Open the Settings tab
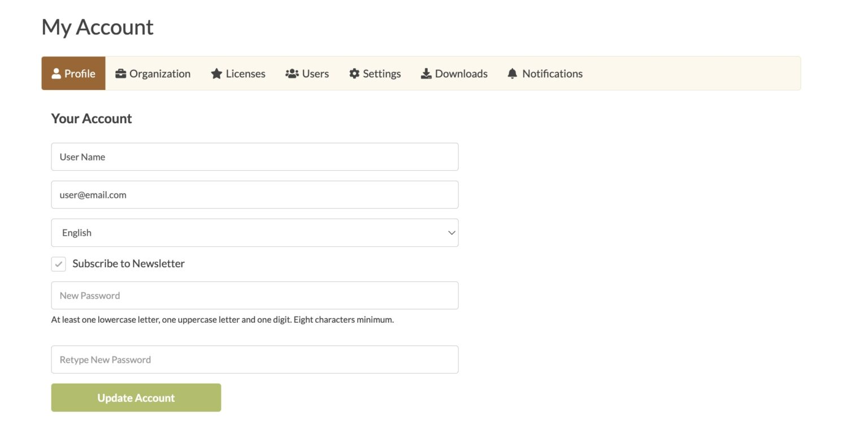Image resolution: width=868 pixels, height=438 pixels. (x=375, y=73)
